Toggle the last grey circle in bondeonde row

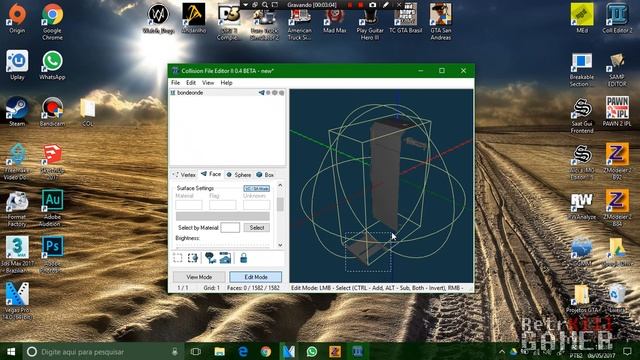281,93
